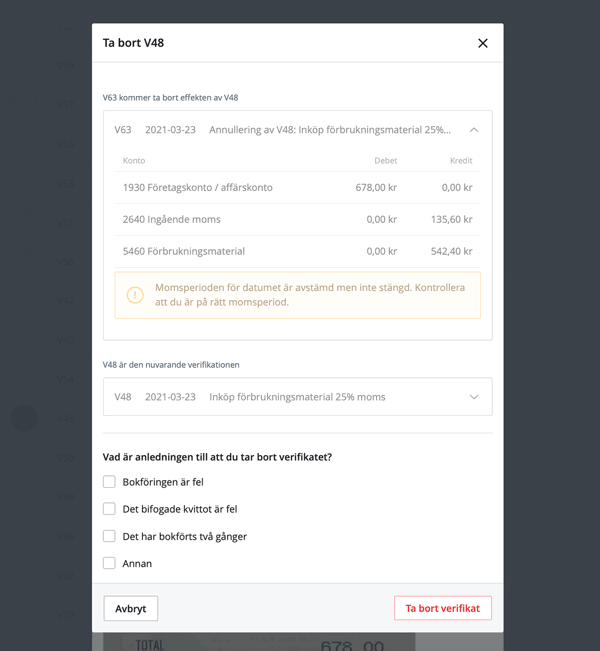This screenshot has width=600, height=651.
Task: Click the Debet column header
Action: [x=385, y=160]
